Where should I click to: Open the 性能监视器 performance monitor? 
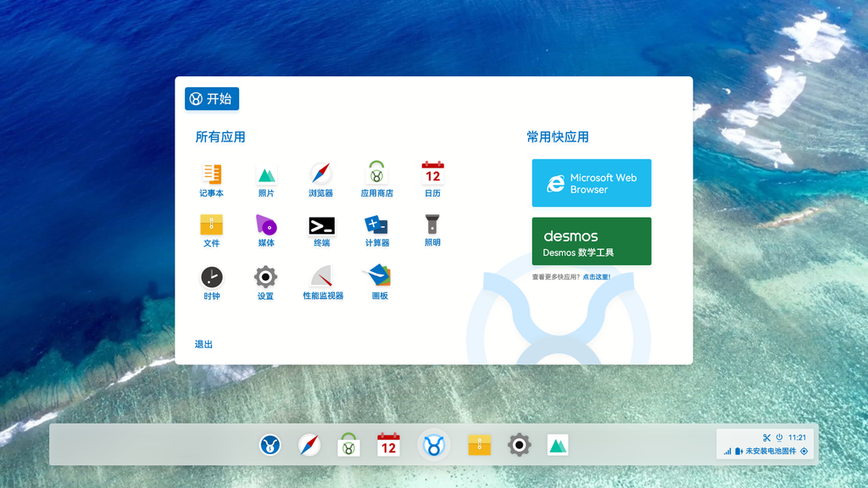point(320,280)
